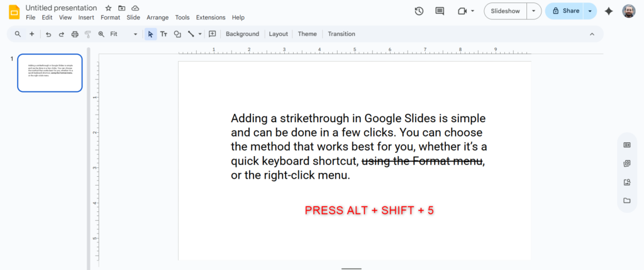The height and width of the screenshot is (270, 644).
Task: Hide the menus with collapse chevron
Action: click(592, 34)
